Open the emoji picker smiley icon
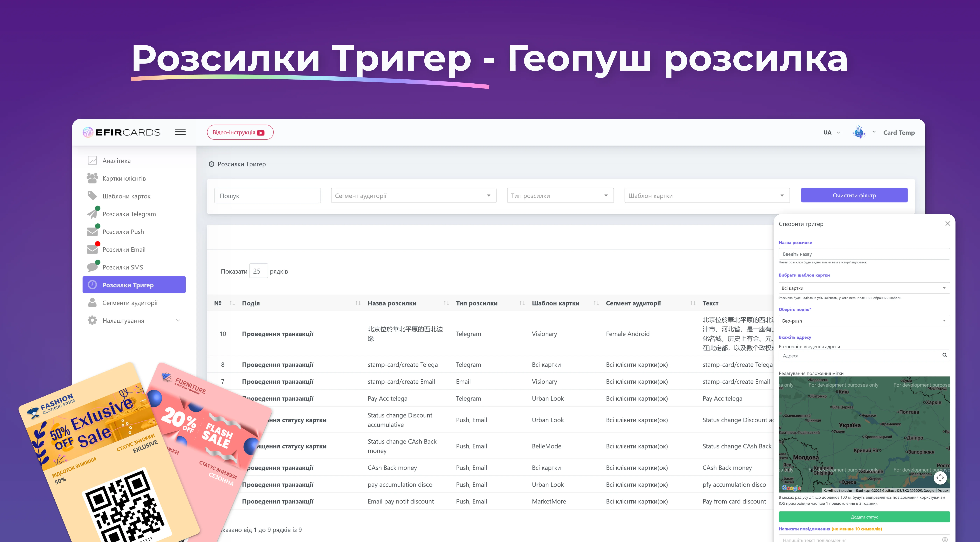 (x=945, y=539)
